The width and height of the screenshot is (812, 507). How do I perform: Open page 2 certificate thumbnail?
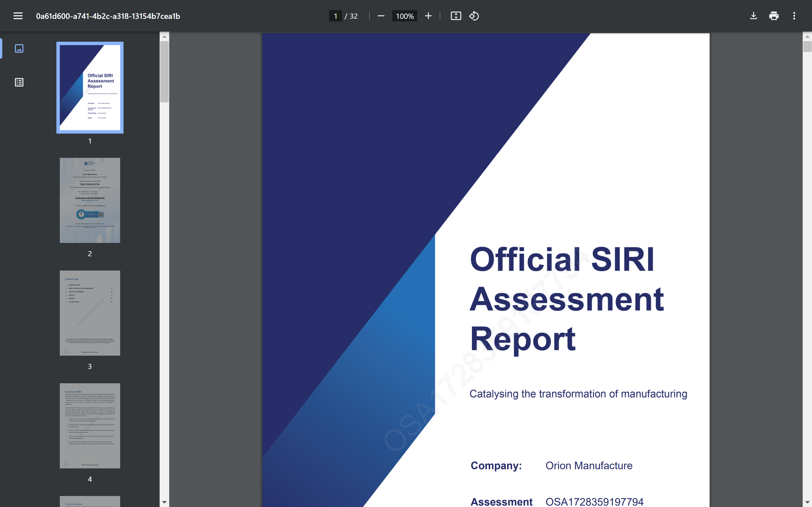click(90, 200)
